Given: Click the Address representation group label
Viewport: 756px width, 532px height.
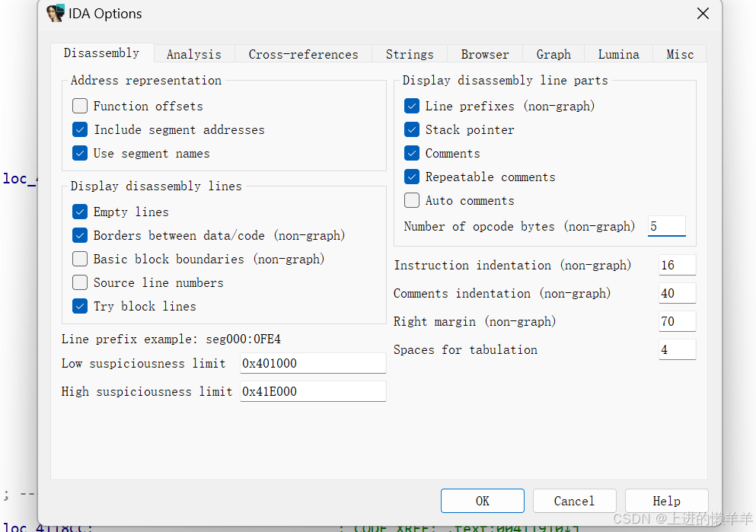Looking at the screenshot, I should (x=146, y=81).
